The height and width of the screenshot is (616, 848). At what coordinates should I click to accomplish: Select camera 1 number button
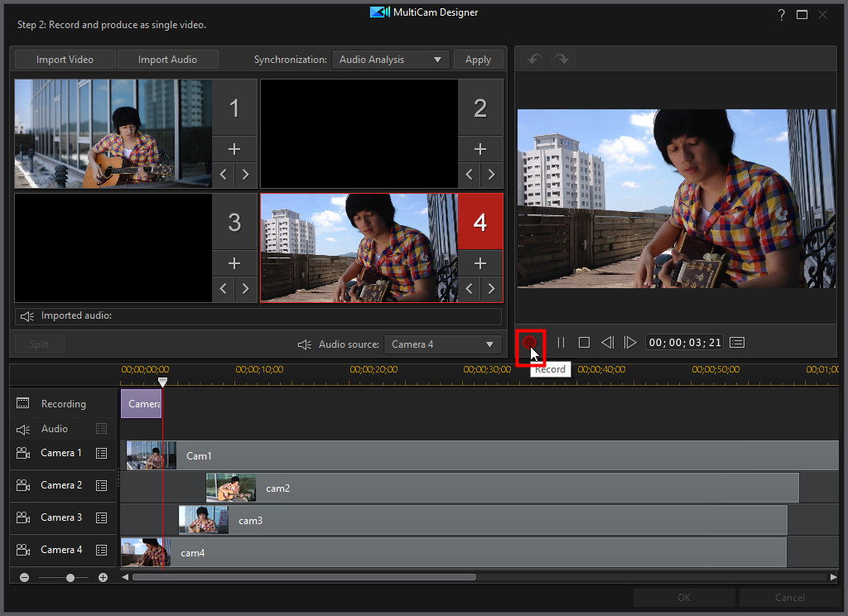[x=234, y=108]
